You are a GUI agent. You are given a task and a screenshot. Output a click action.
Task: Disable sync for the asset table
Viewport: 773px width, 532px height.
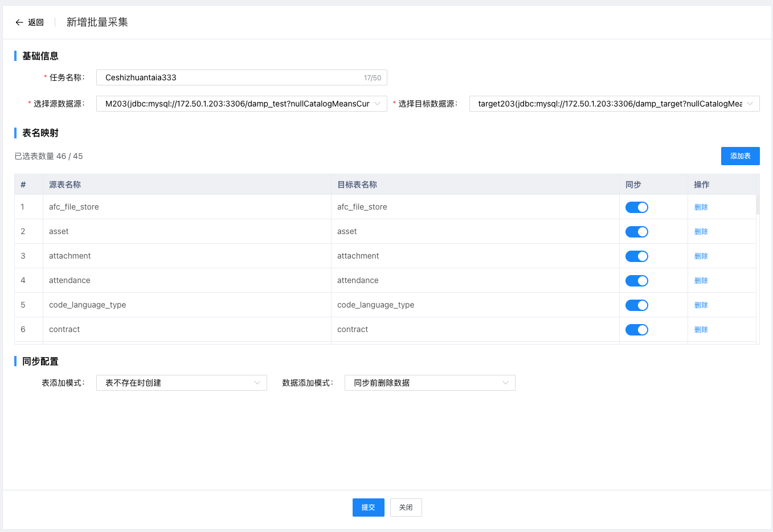click(636, 232)
